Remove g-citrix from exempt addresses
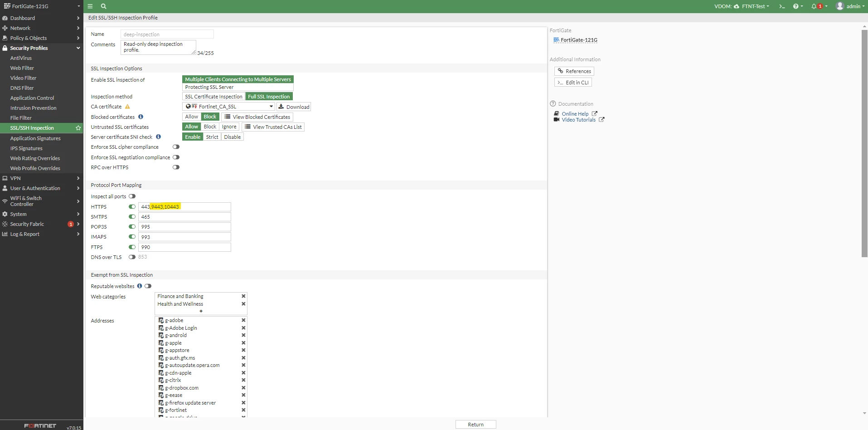 [x=243, y=380]
